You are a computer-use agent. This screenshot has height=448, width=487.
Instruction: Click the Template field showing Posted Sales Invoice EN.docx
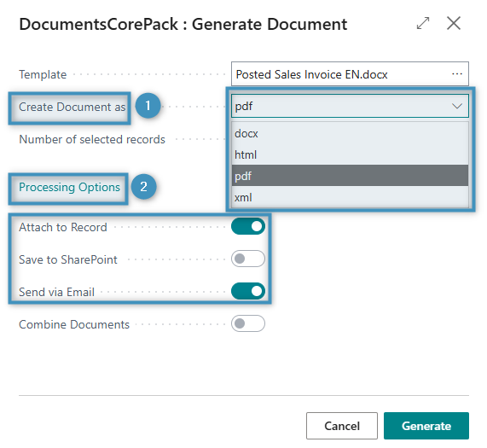pos(350,74)
